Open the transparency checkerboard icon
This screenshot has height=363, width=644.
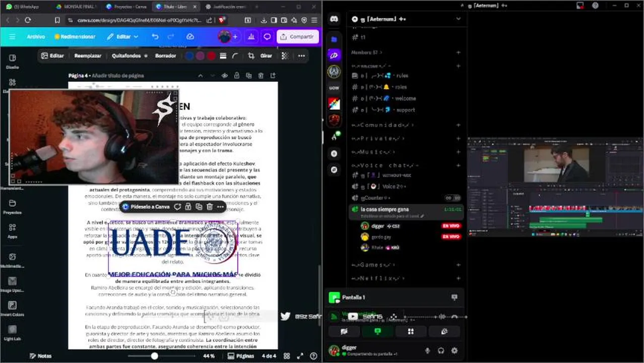[x=285, y=56]
